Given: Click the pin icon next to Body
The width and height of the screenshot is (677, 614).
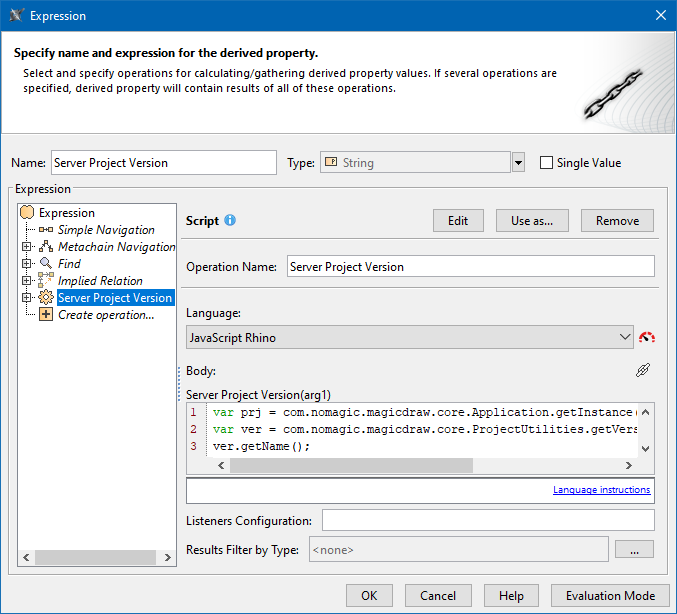Looking at the screenshot, I should (x=643, y=370).
